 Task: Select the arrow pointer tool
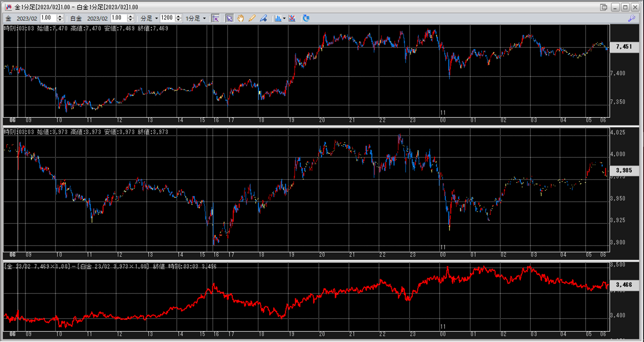coord(230,18)
